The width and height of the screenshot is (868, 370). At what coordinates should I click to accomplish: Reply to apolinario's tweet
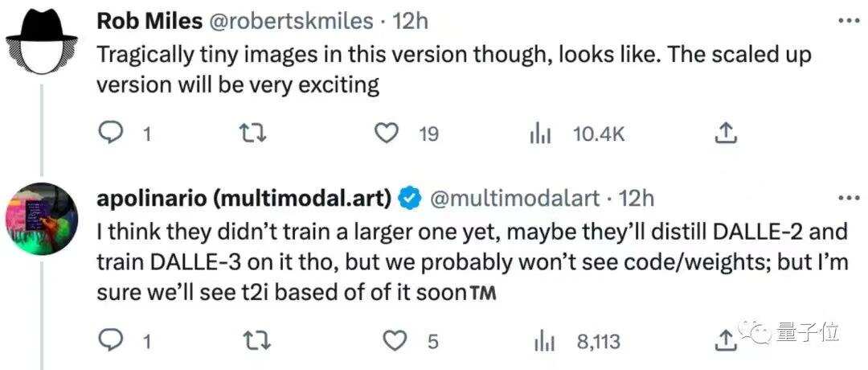pos(110,342)
